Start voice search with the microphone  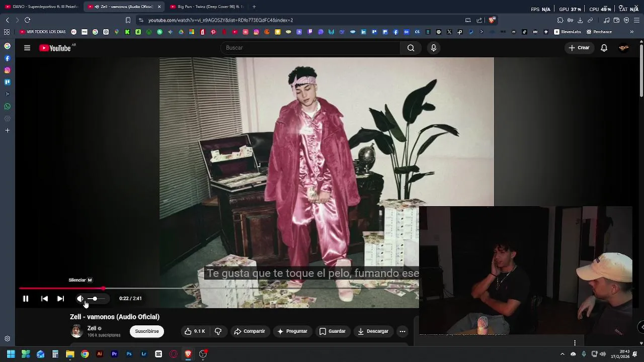coord(434,48)
